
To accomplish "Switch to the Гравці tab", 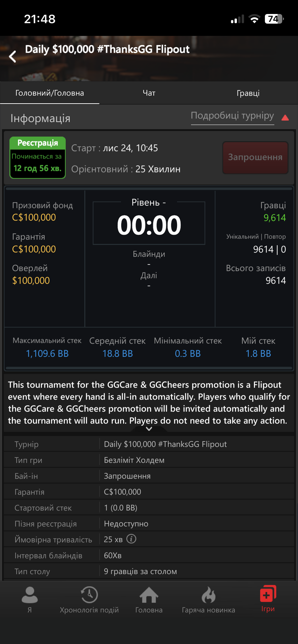I will tap(248, 93).
